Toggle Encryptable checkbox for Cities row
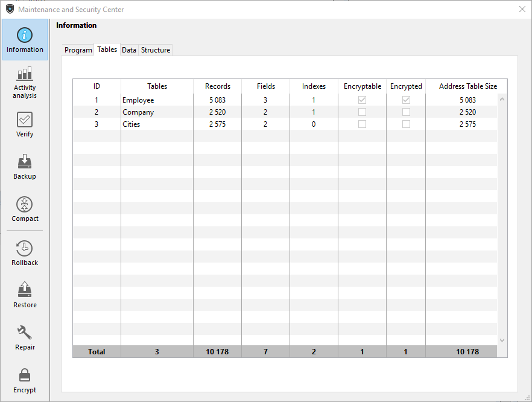Viewport: 532px width, 402px height. [x=362, y=124]
